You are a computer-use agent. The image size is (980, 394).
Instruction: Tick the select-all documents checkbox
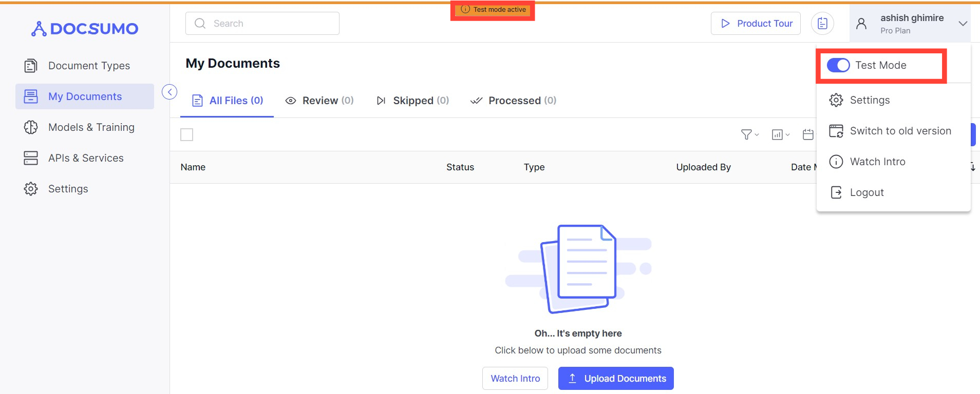coord(187,135)
